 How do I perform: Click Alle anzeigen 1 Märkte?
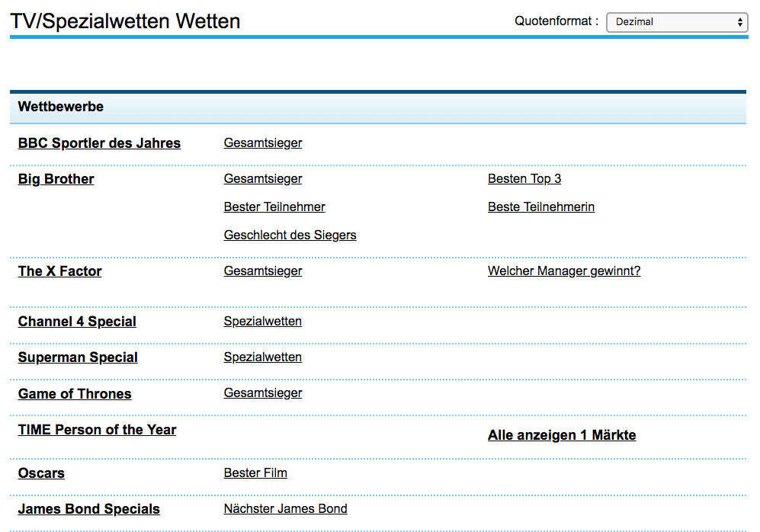pyautogui.click(x=562, y=434)
